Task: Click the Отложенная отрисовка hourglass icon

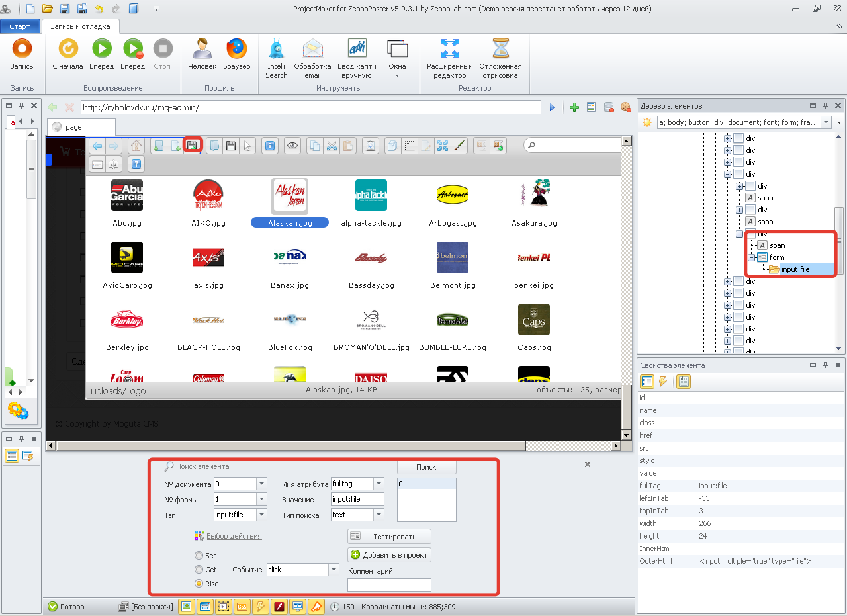Action: (x=500, y=49)
